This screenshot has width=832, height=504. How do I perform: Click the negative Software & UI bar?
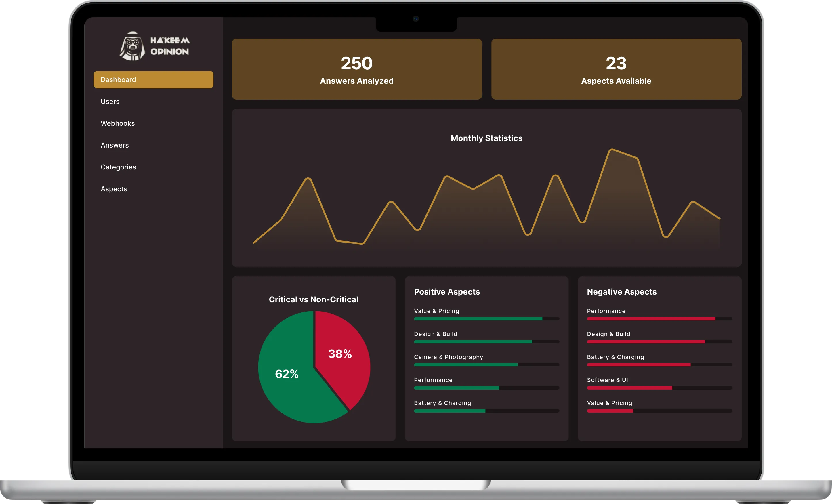(629, 388)
